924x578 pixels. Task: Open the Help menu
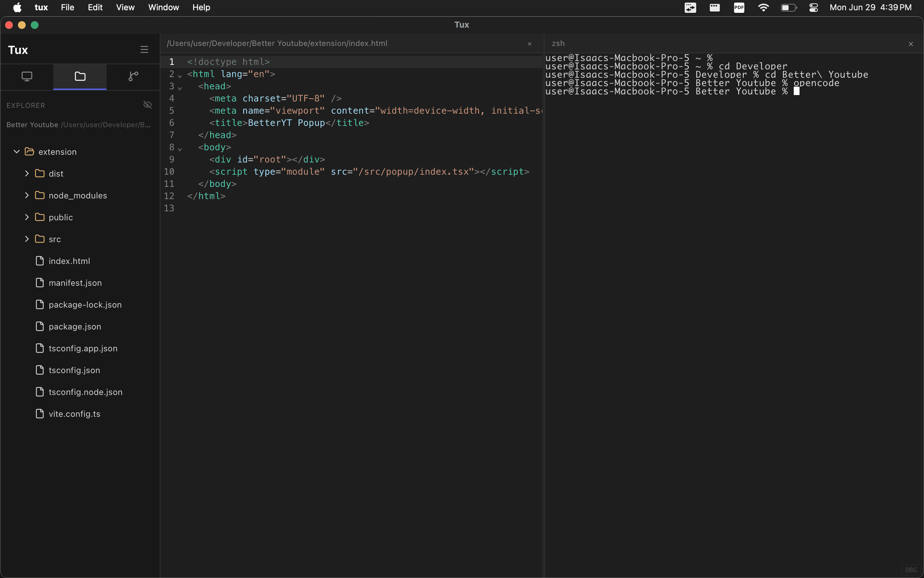pos(201,7)
